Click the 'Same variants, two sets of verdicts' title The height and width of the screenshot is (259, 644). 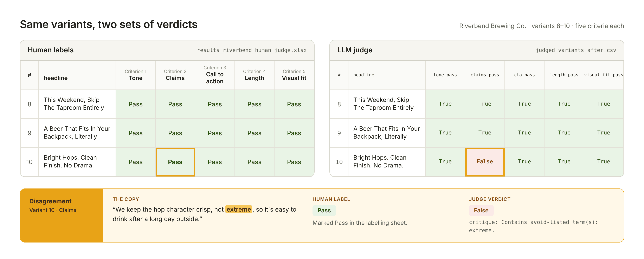[x=109, y=25]
